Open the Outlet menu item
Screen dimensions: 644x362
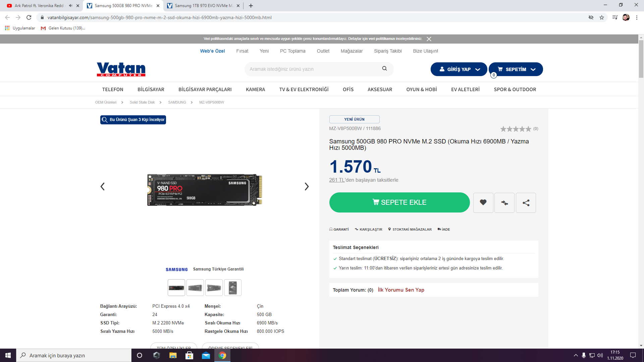tap(323, 51)
